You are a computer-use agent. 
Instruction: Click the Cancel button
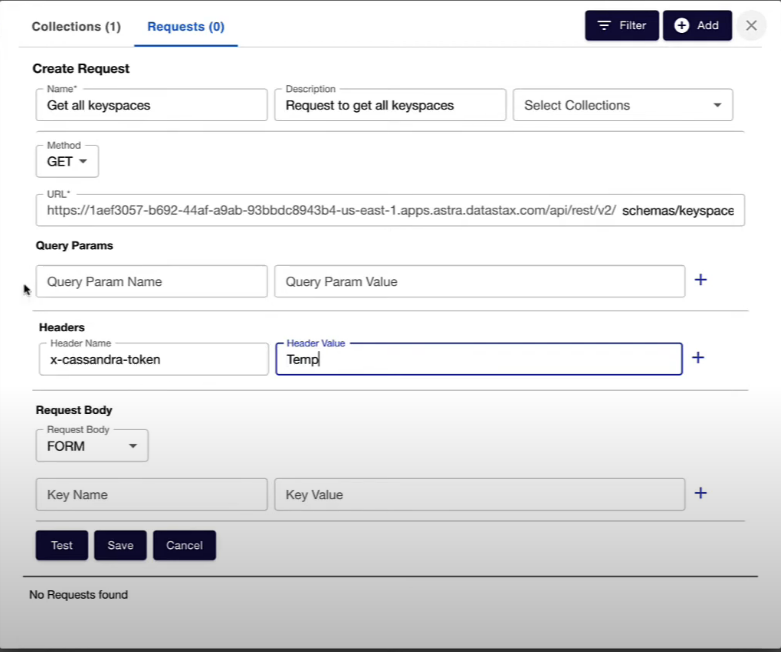(184, 545)
